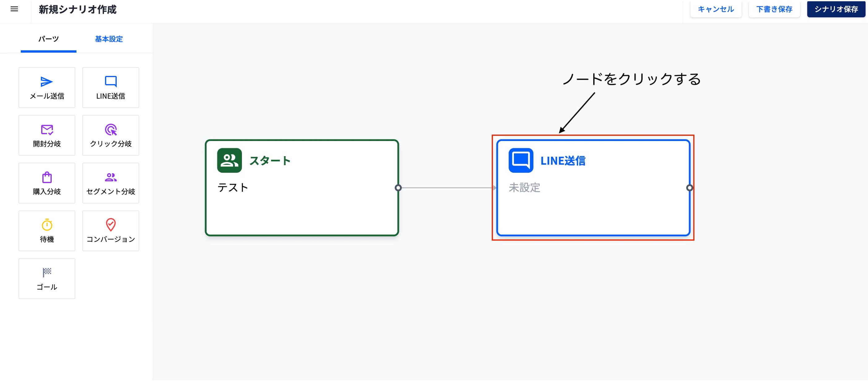This screenshot has height=381, width=868.
Task: Select the メール送信 paper plane part
Action: pos(47,88)
